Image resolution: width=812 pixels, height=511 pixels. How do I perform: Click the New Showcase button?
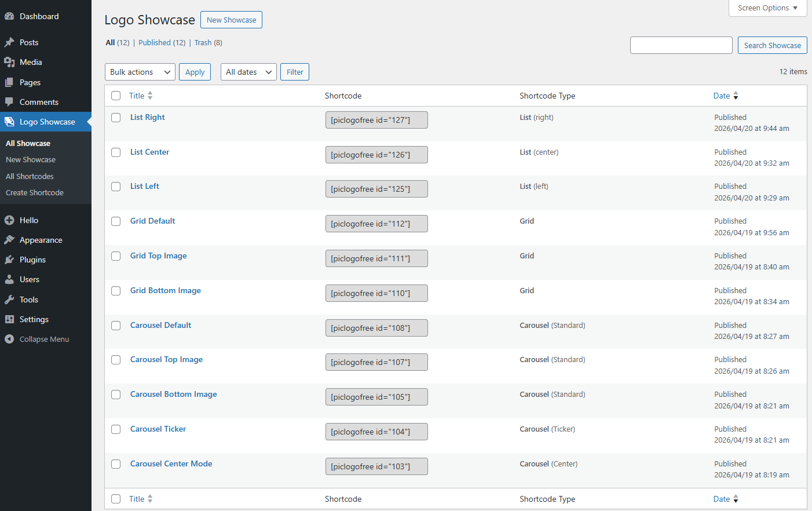tap(231, 19)
